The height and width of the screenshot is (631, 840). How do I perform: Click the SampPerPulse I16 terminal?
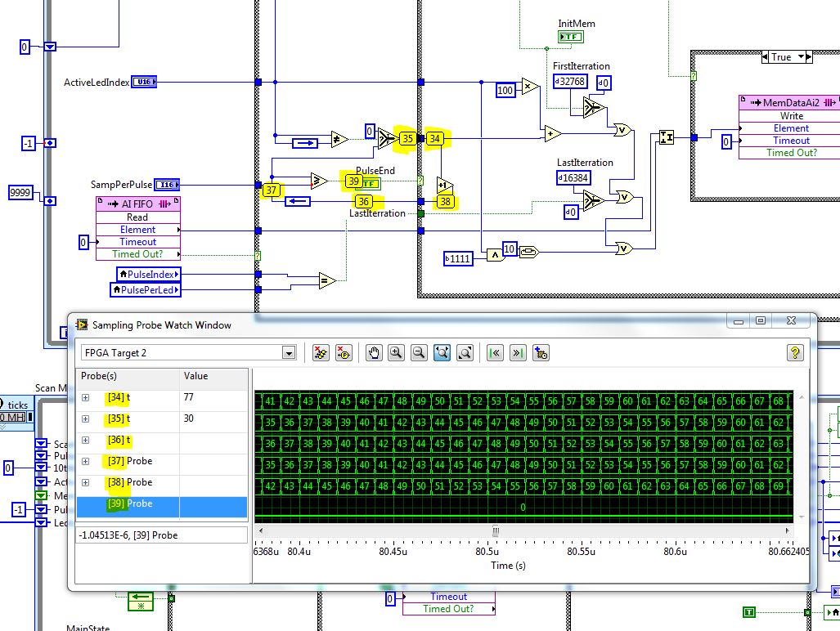tap(167, 185)
